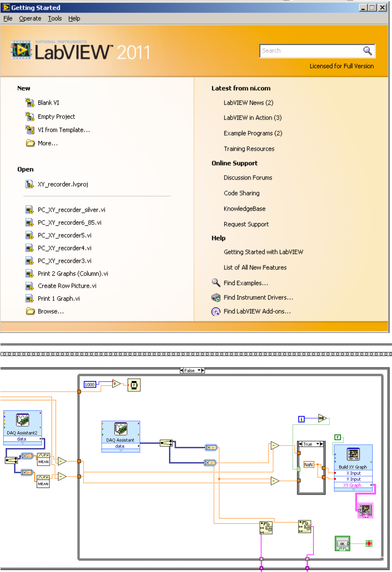Click the search magnifier icon
Screen dimensions: 392x572
[x=367, y=51]
